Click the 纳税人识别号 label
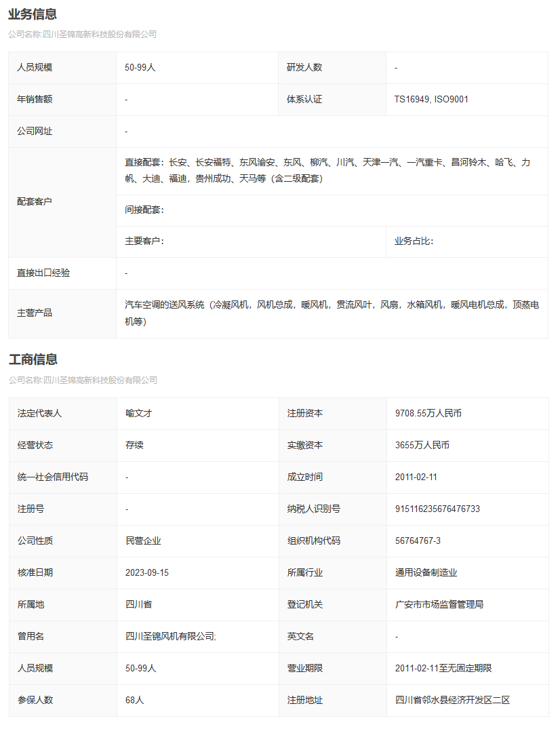 coord(314,509)
